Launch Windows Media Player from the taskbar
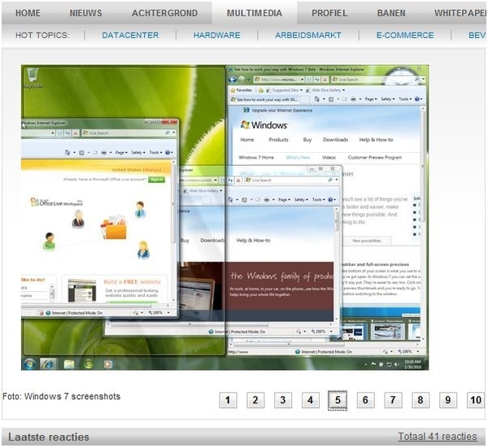The width and height of the screenshot is (488, 448). [x=108, y=363]
